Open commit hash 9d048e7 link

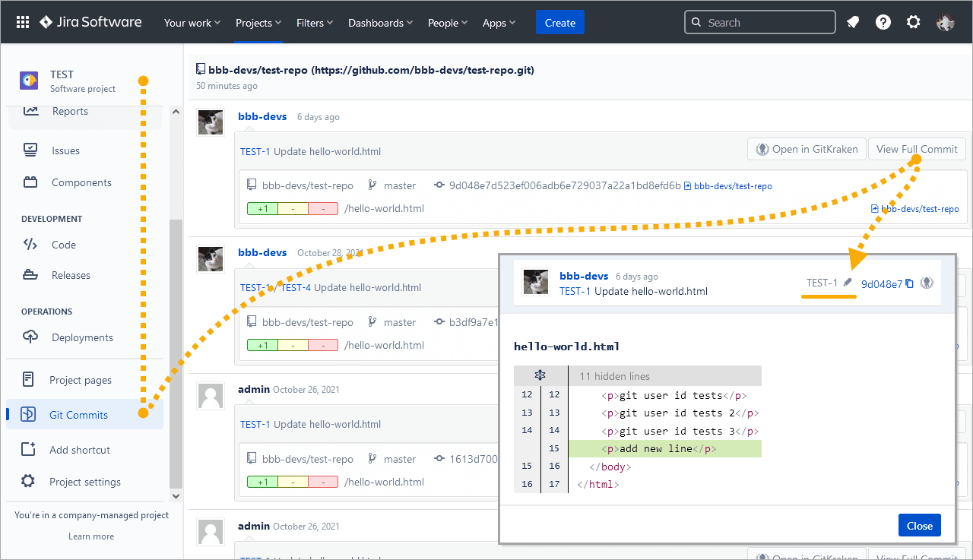[882, 284]
